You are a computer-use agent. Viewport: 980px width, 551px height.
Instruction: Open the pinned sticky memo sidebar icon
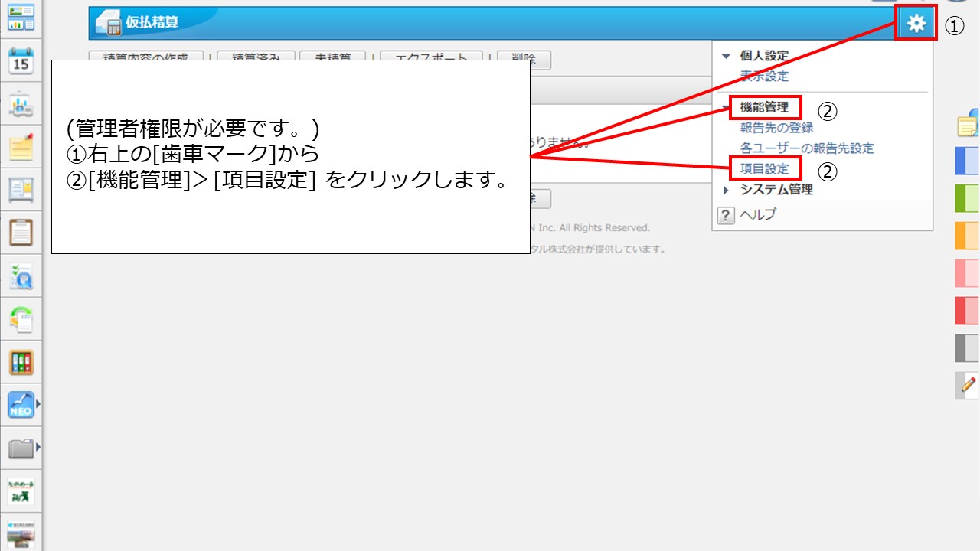pyautogui.click(x=21, y=146)
